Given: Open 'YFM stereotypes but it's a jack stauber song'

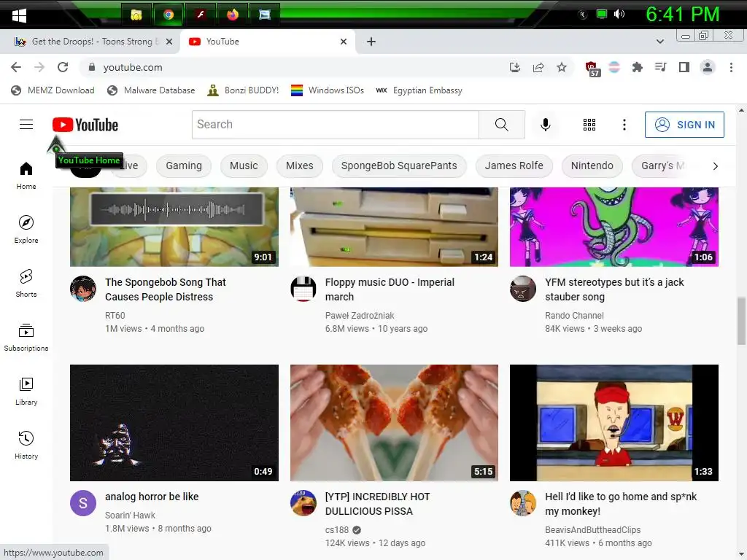Looking at the screenshot, I should click(x=614, y=289).
